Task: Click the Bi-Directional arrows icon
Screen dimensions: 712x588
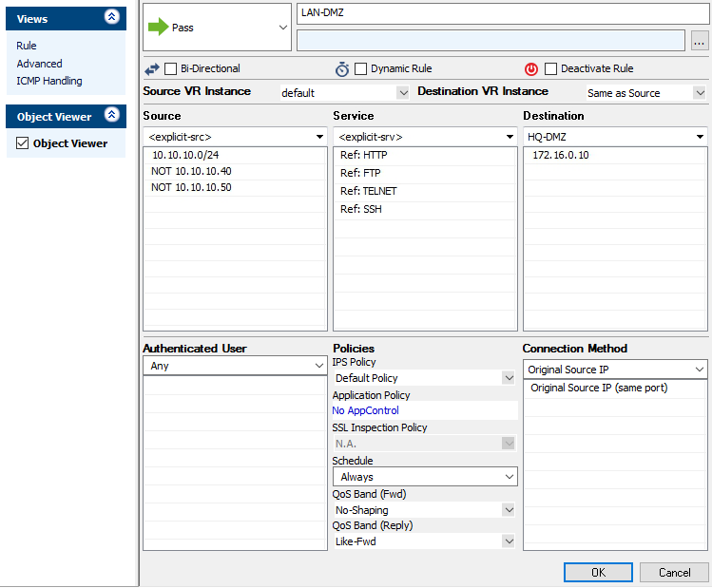Action: (x=152, y=69)
